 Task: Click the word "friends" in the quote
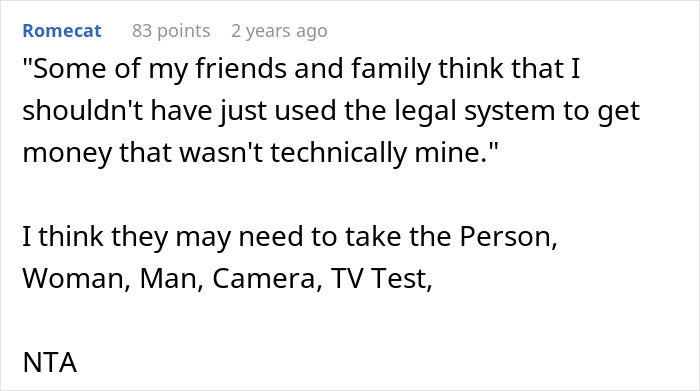[241, 69]
